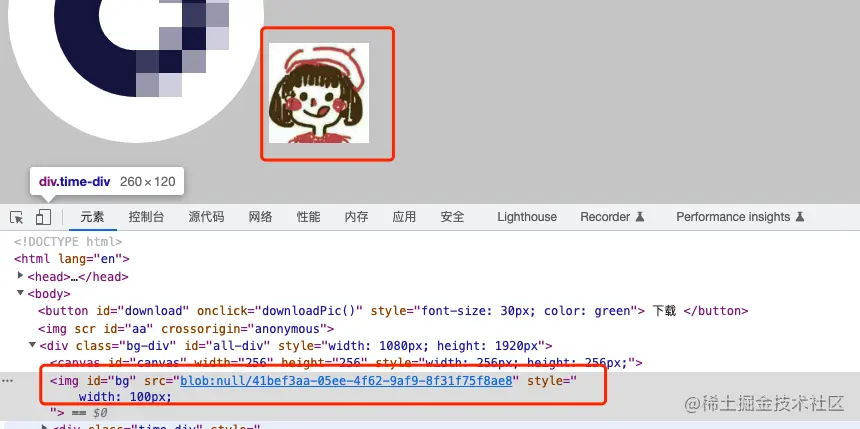Open the 源代码 tab
This screenshot has width=860, height=429.
coord(206,217)
